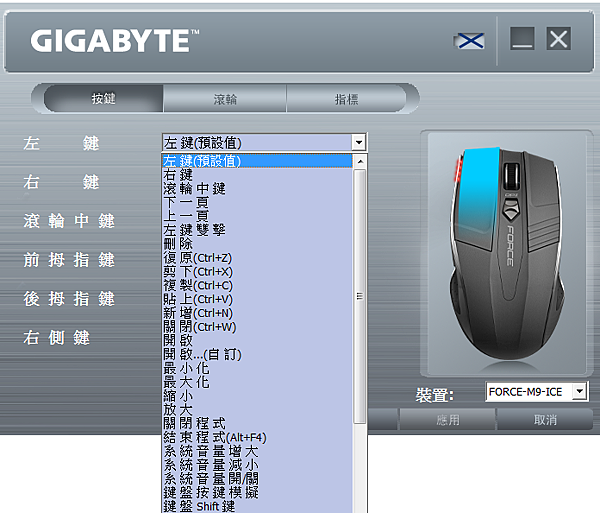Pick 貼上(Ctrl+V) from list
The height and width of the screenshot is (513, 600).
click(x=257, y=299)
